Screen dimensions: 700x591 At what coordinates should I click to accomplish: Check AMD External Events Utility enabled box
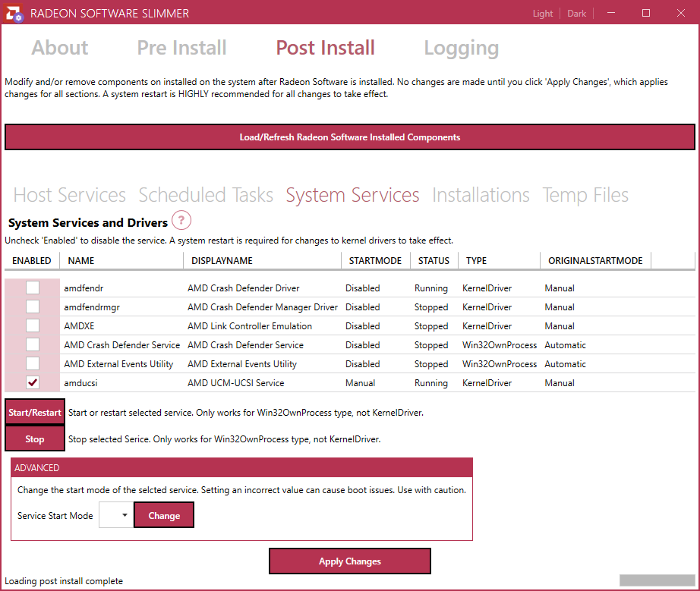[x=33, y=363]
